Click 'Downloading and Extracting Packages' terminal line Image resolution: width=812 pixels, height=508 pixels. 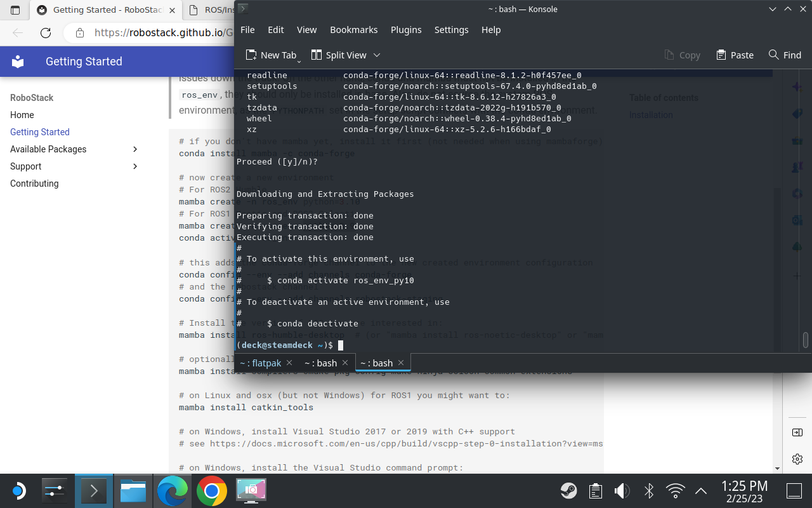point(325,194)
